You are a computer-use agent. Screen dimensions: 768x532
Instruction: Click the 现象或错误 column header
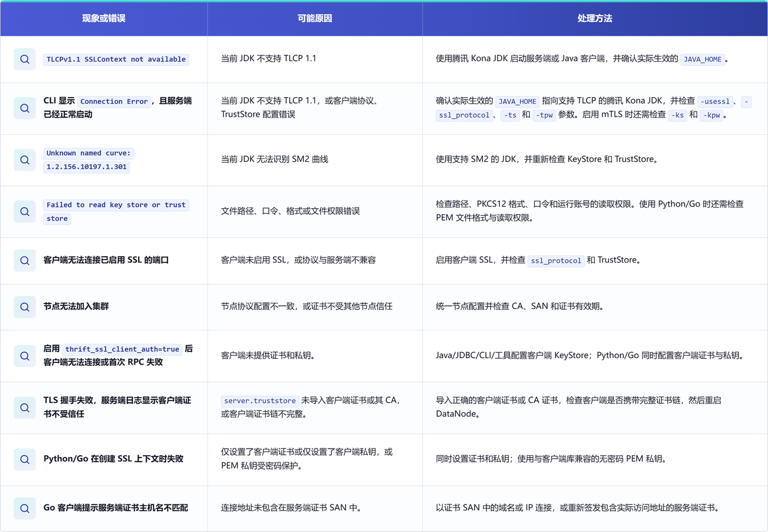pyautogui.click(x=104, y=19)
